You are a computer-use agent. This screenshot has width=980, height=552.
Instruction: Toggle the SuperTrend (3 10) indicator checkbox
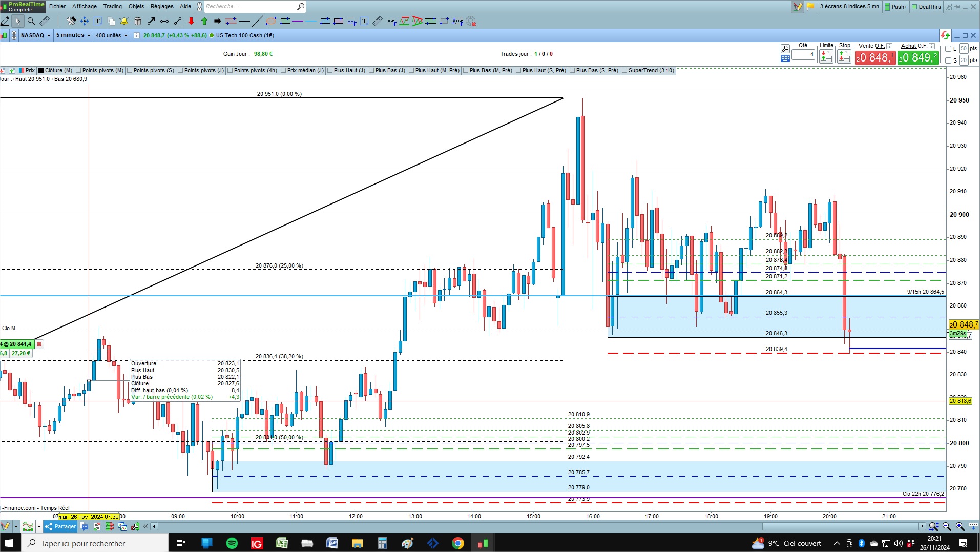624,71
